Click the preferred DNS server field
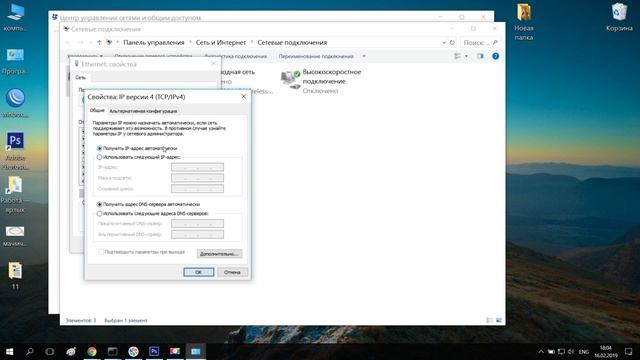The height and width of the screenshot is (360, 640). [x=198, y=224]
